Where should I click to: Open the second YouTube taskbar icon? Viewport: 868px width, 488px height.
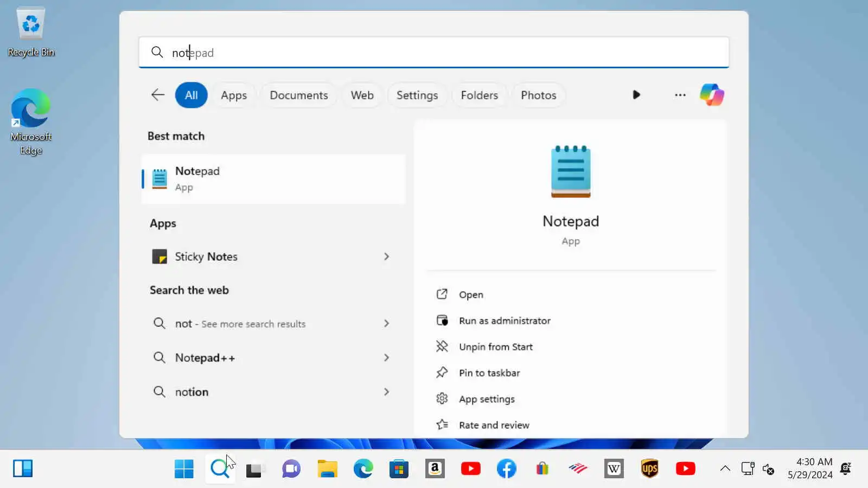coord(685,468)
